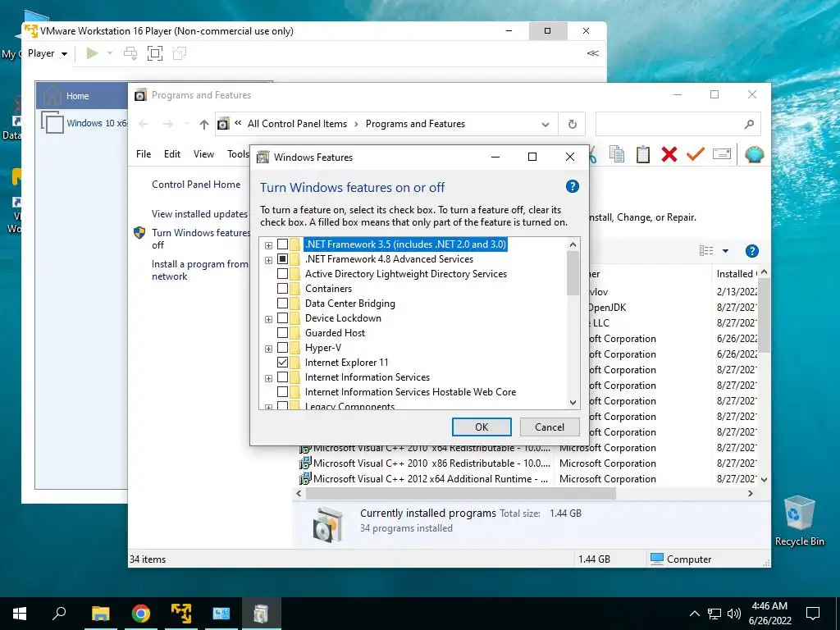Viewport: 840px width, 630px height.
Task: Click the Paste clipboard icon in toolbar
Action: 643,154
